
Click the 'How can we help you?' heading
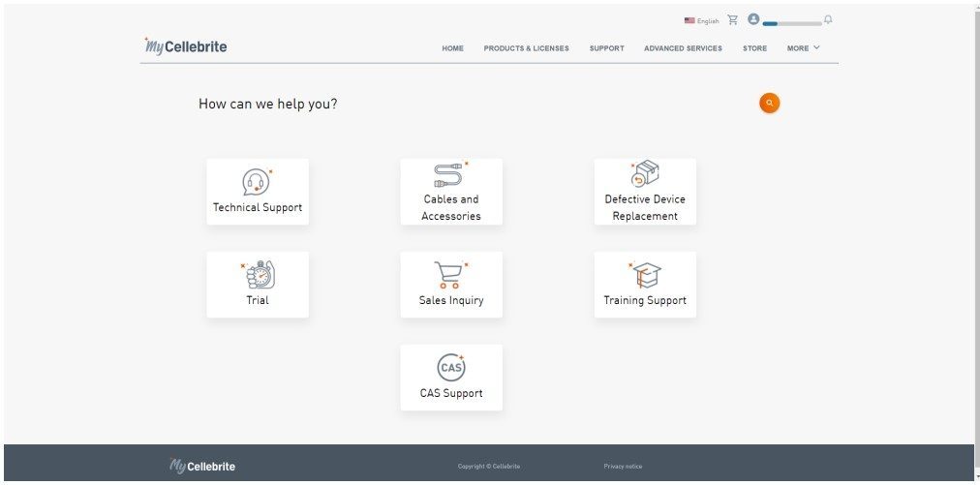pyautogui.click(x=267, y=104)
